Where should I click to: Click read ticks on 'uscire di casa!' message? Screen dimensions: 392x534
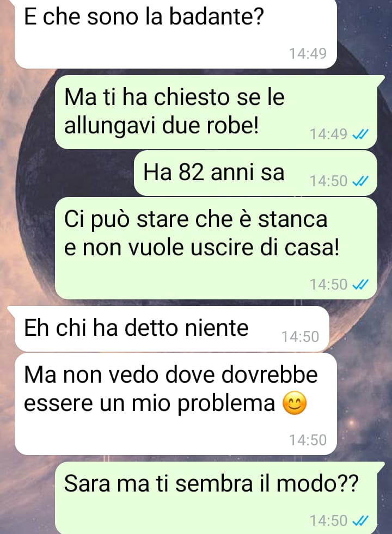coord(360,285)
